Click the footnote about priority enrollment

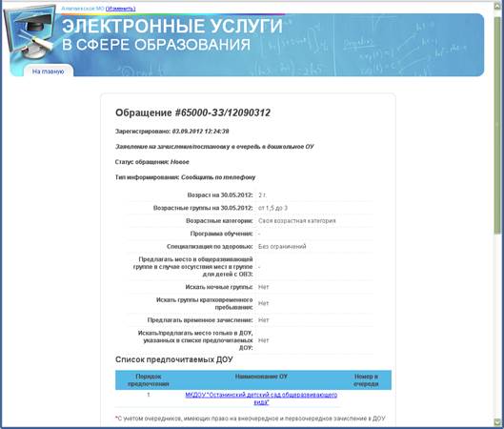(x=250, y=419)
